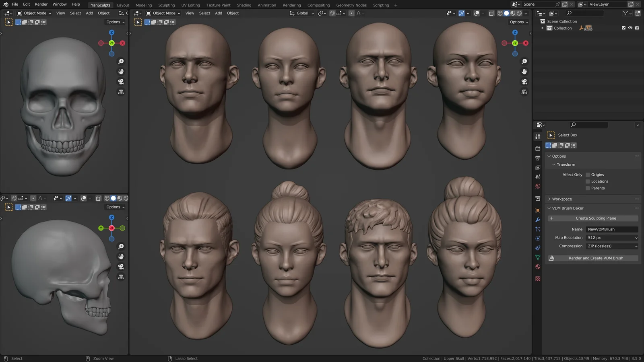The height and width of the screenshot is (362, 644).
Task: Check the Locations option in Transform
Action: pos(588,181)
